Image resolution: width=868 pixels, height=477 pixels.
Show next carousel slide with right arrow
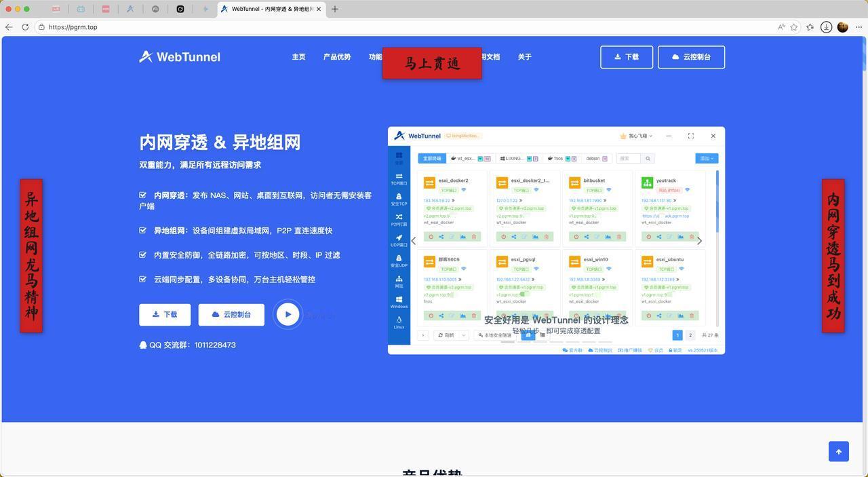699,241
